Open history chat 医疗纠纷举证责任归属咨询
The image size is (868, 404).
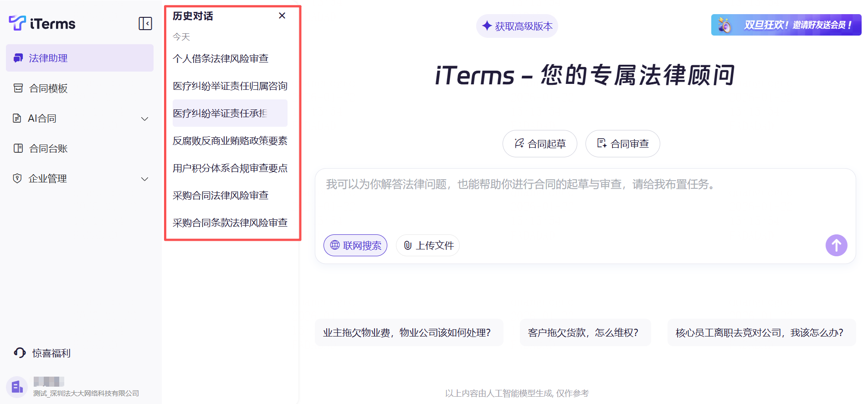[x=230, y=86]
